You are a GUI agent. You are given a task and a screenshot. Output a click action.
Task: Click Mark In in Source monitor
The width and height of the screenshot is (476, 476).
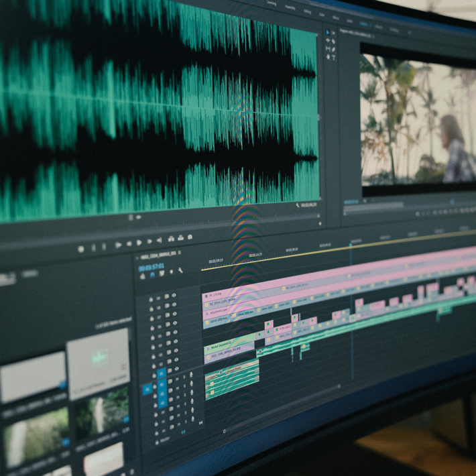tap(93, 248)
